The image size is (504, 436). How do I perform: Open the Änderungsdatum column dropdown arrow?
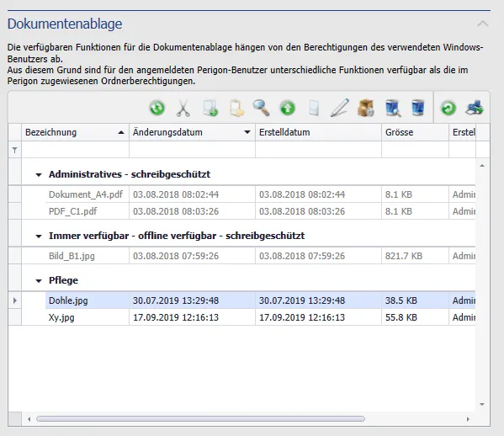247,132
